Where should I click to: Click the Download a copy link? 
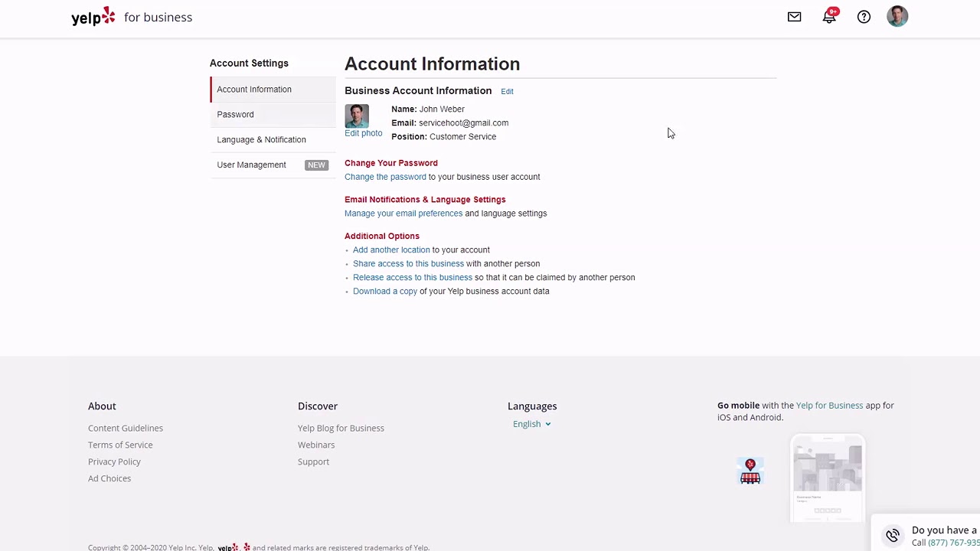(385, 292)
